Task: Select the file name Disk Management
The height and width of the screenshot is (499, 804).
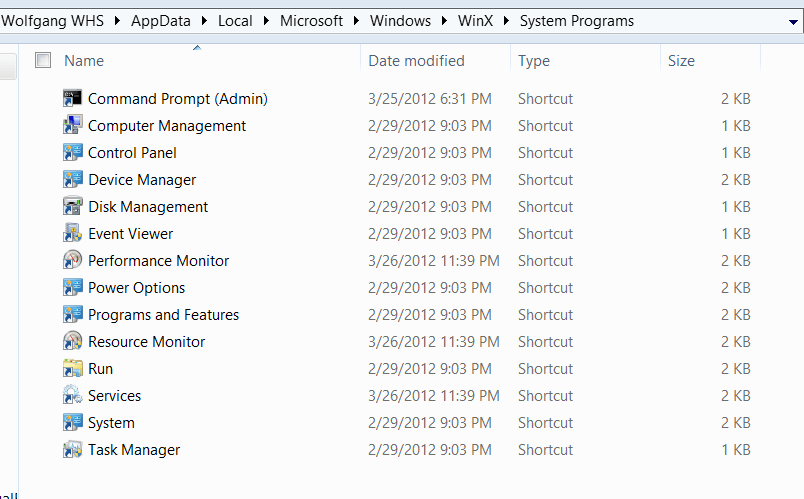Action: click(x=148, y=207)
